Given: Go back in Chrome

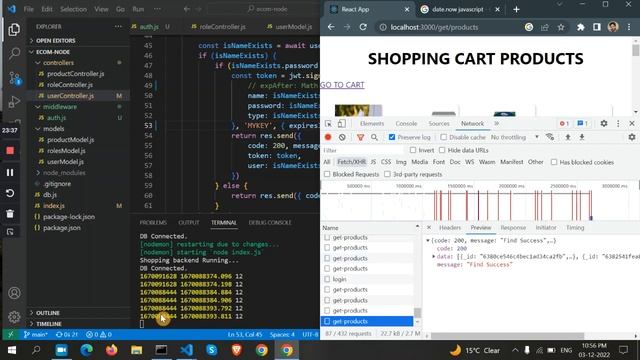Looking at the screenshot, I should (x=331, y=27).
